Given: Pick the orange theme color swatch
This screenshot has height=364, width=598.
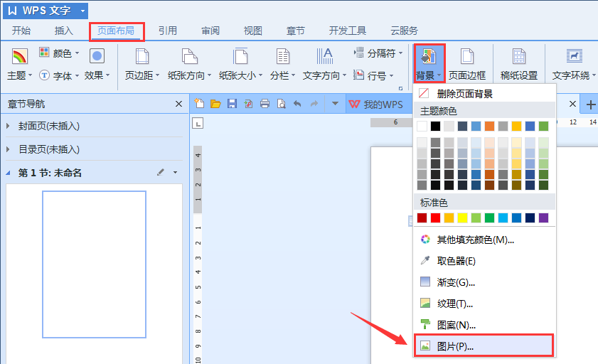Looking at the screenshot, I should 489,126.
